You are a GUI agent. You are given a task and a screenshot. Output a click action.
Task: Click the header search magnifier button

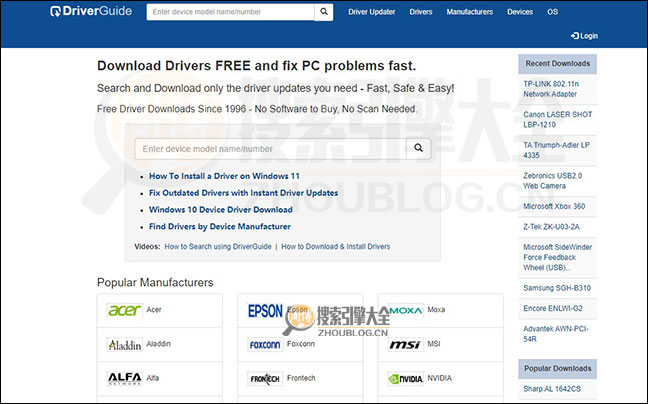pyautogui.click(x=324, y=12)
